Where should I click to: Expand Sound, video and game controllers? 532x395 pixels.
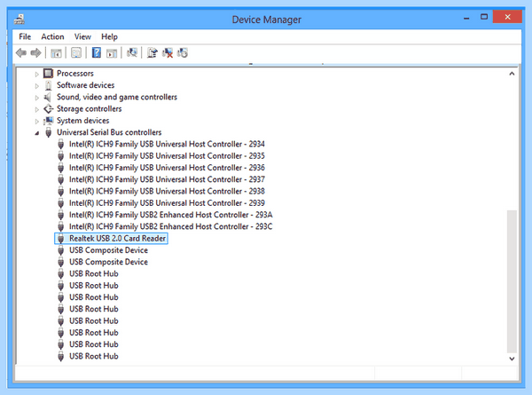(x=37, y=98)
